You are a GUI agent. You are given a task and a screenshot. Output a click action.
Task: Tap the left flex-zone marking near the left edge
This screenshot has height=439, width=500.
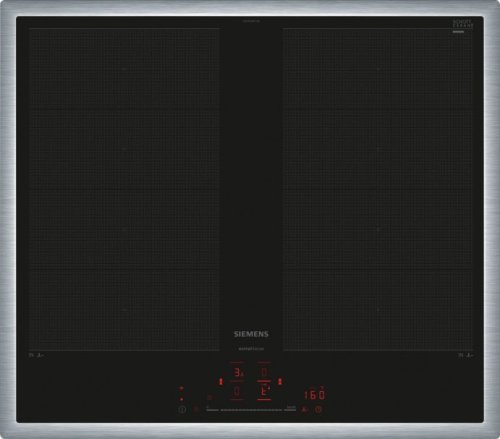pos(36,356)
